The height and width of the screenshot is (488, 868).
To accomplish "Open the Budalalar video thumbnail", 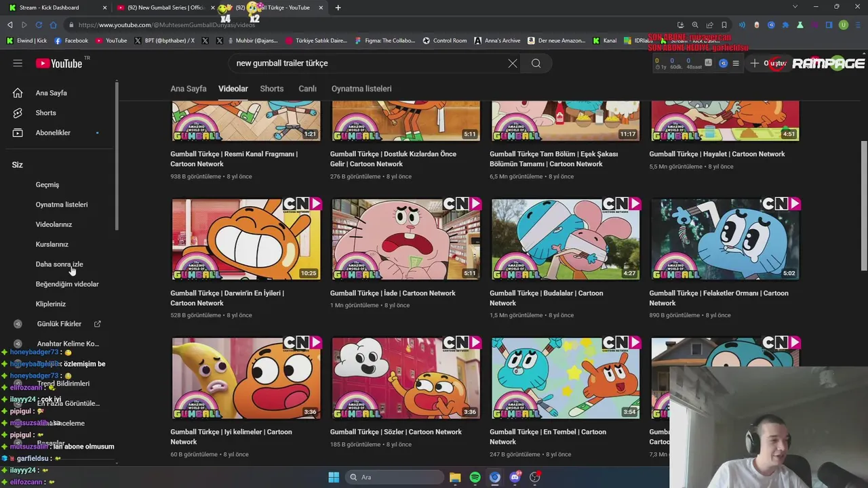I will click(x=566, y=239).
